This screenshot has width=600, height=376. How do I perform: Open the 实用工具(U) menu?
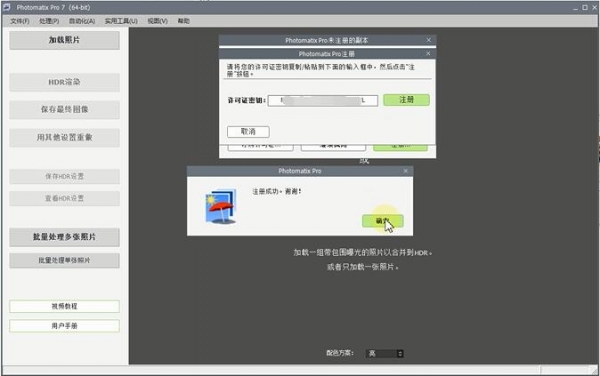pos(121,21)
